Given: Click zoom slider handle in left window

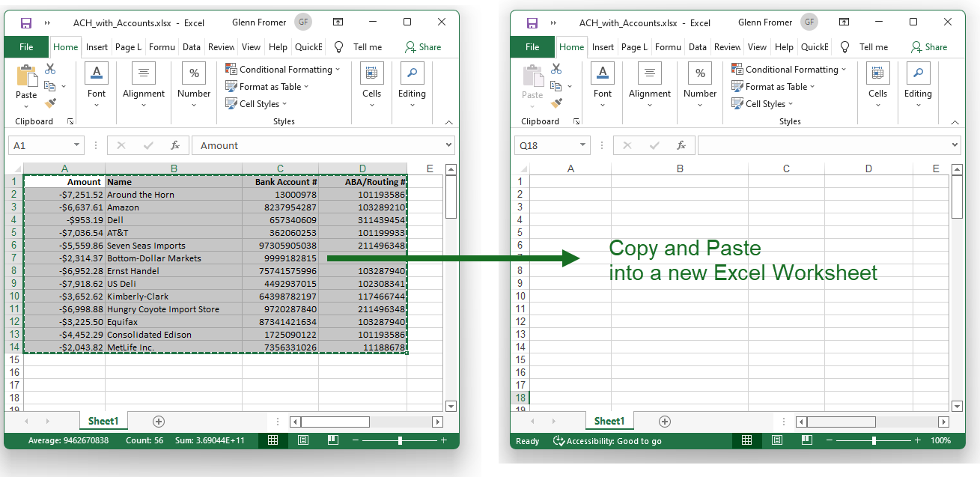Looking at the screenshot, I should coord(400,440).
